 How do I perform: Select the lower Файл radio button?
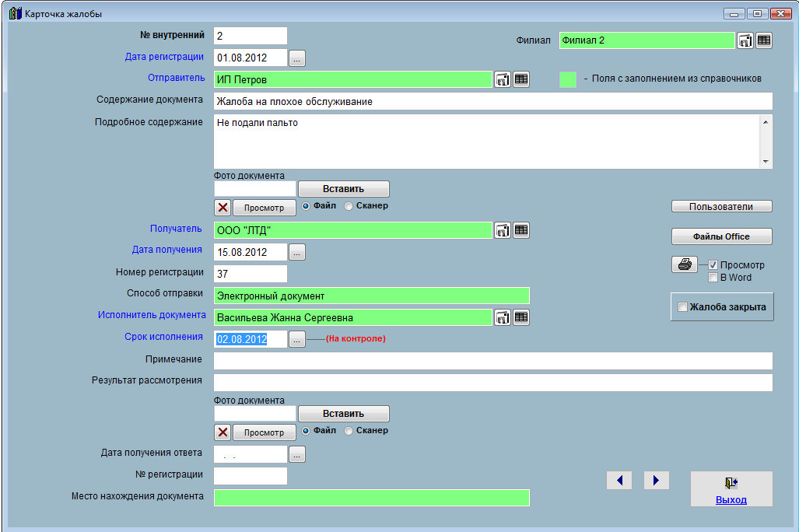point(306,431)
